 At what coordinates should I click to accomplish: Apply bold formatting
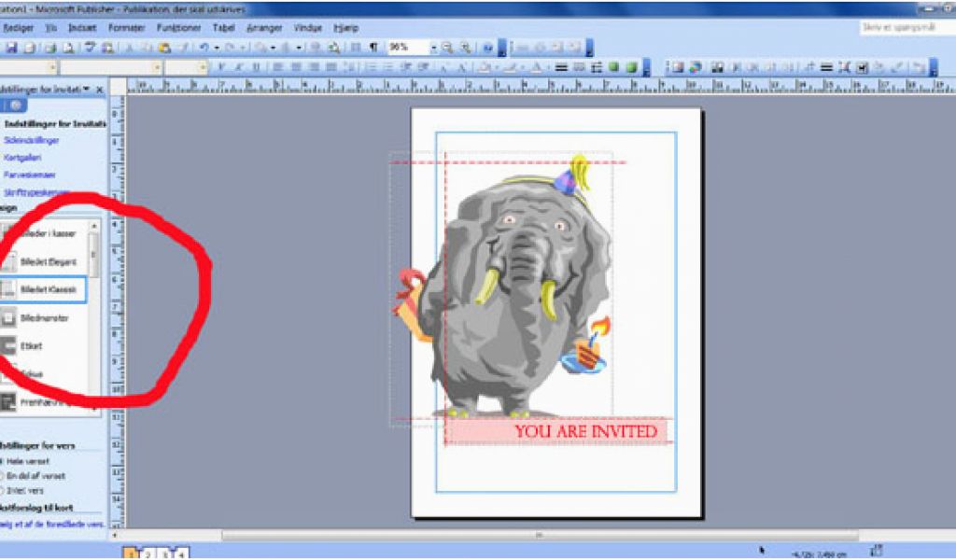click(x=221, y=67)
